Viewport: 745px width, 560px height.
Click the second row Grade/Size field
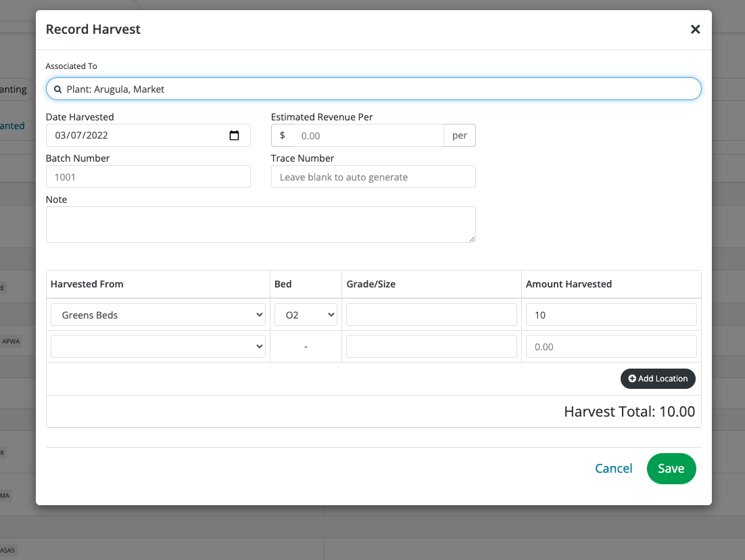point(431,346)
